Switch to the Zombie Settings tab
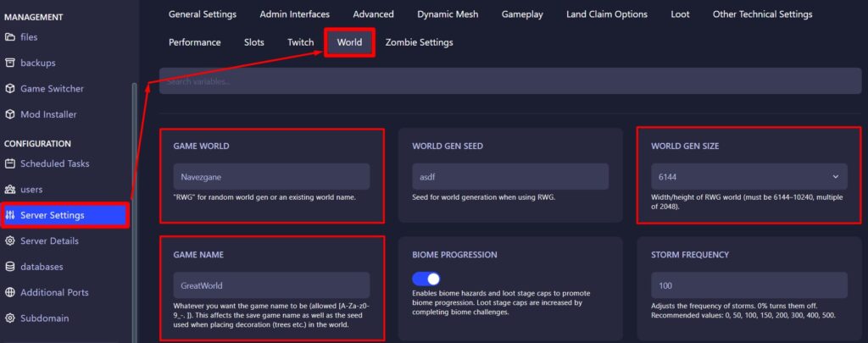The height and width of the screenshot is (343, 868). [419, 42]
